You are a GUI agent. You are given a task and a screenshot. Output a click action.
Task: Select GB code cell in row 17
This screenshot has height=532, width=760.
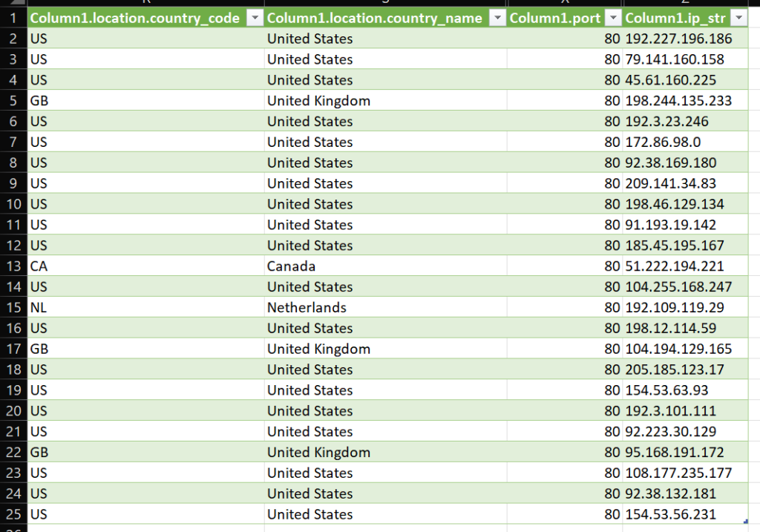145,349
